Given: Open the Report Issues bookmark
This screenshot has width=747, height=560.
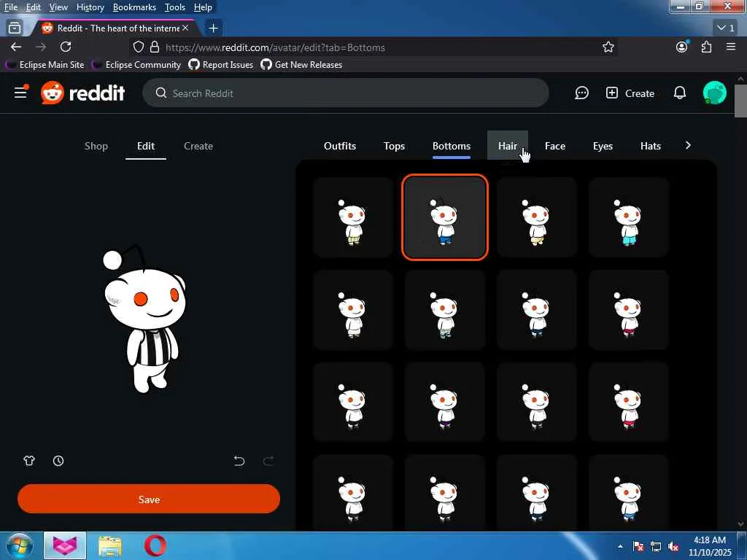Looking at the screenshot, I should pyautogui.click(x=220, y=64).
